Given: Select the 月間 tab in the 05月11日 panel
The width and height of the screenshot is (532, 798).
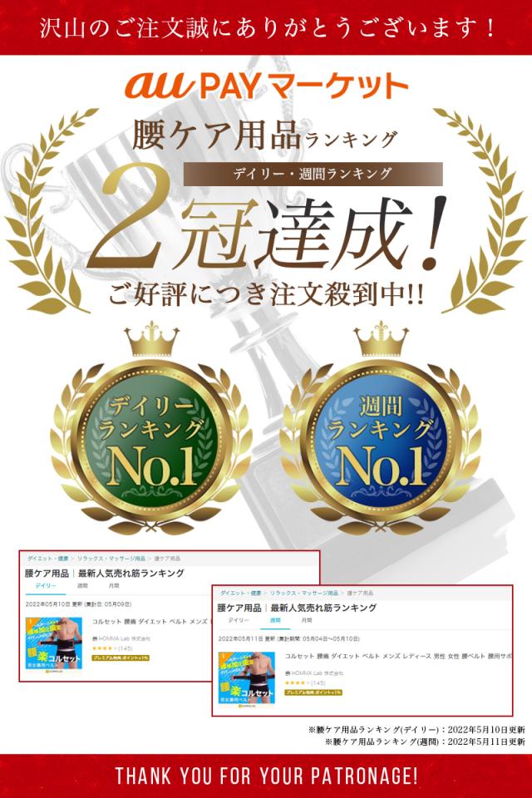Looking at the screenshot, I should pos(307,620).
